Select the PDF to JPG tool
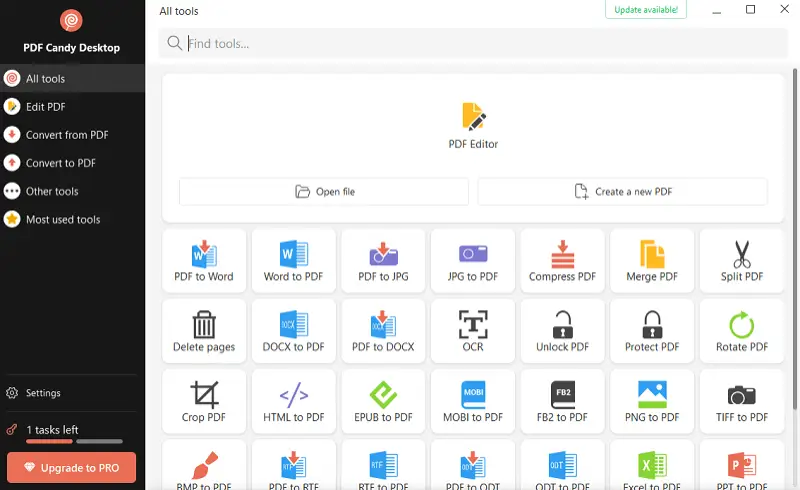Image resolution: width=800 pixels, height=490 pixels. click(383, 261)
